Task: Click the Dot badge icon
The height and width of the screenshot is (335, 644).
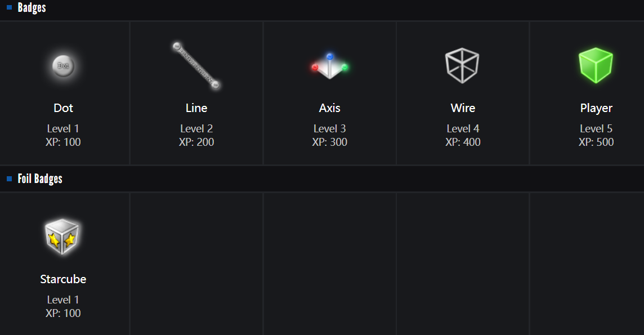Action: click(x=63, y=66)
